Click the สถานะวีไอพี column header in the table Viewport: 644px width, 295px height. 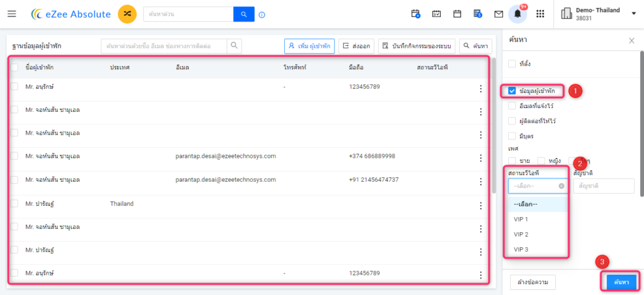click(433, 67)
